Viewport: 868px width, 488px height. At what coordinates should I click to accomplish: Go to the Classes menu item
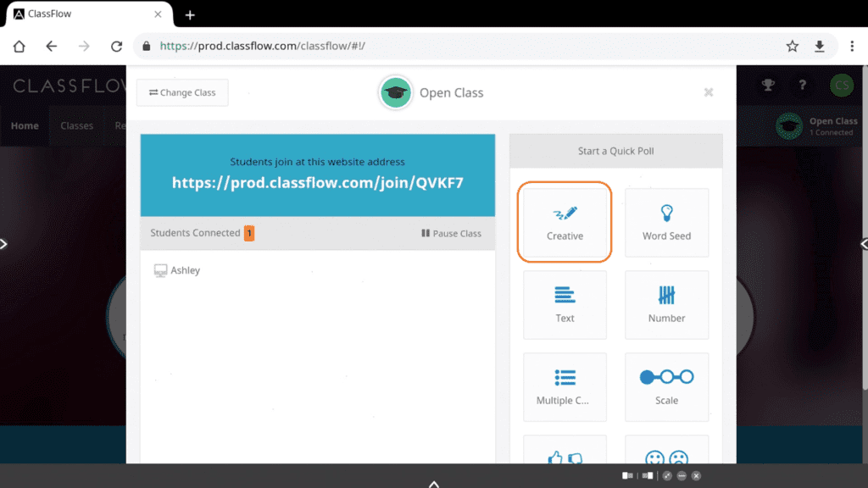76,125
